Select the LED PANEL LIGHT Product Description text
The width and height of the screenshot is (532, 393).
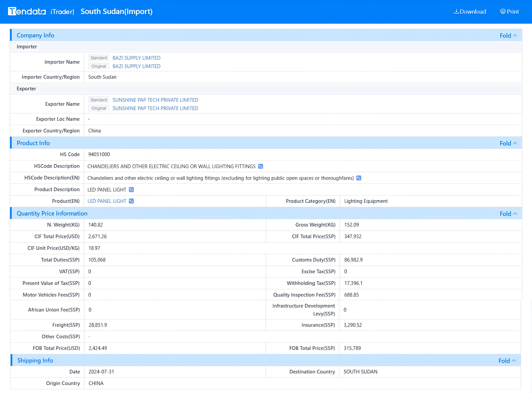pyautogui.click(x=107, y=189)
